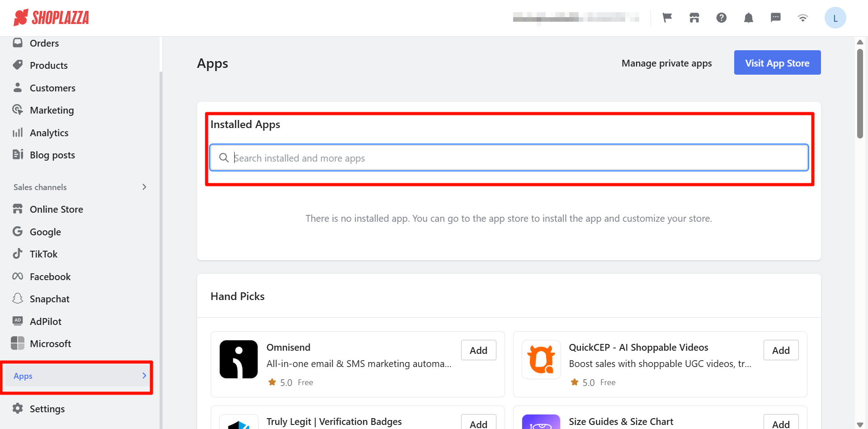Click the flag icon in top bar
868x429 pixels.
pos(667,18)
